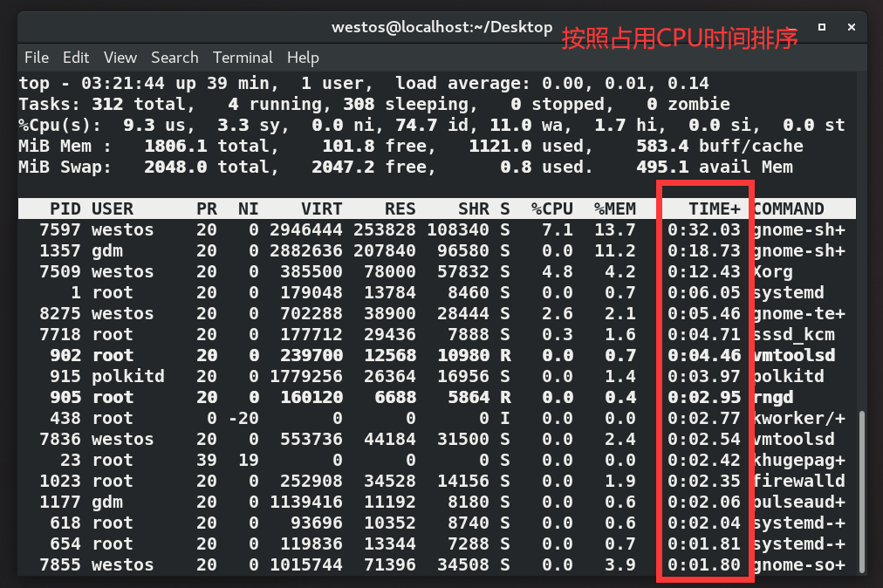
Task: Click the VIRT column header
Action: click(x=322, y=209)
